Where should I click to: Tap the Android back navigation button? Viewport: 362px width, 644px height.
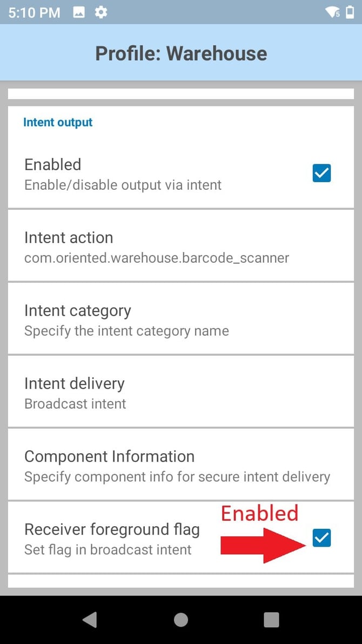pos(90,620)
